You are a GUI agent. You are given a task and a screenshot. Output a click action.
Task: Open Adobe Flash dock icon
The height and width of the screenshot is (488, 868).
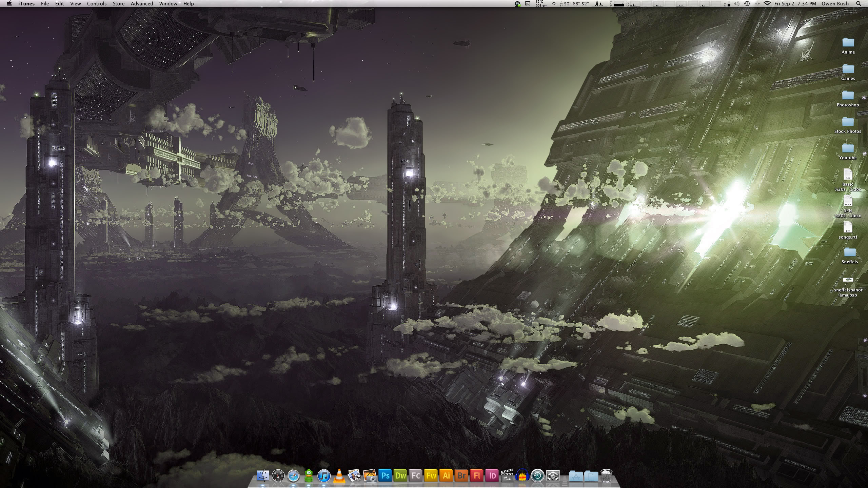pos(477,476)
